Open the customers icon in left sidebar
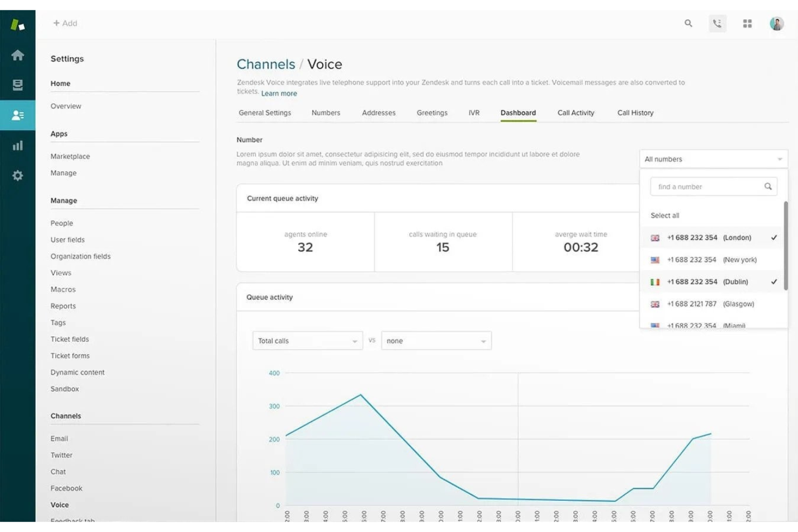The width and height of the screenshot is (798, 532). (18, 114)
